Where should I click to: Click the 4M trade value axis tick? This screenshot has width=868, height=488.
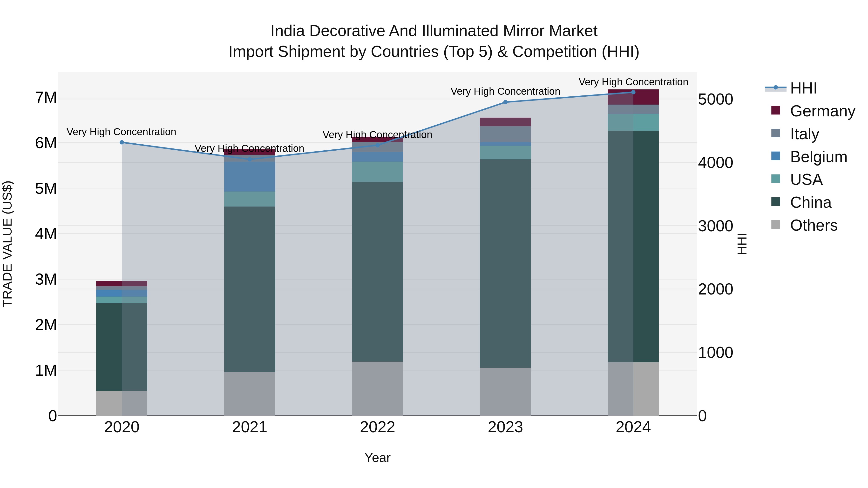tap(46, 234)
